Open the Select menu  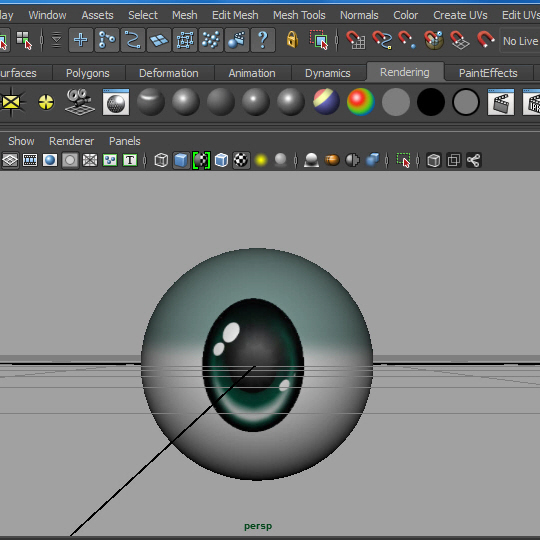tap(143, 15)
